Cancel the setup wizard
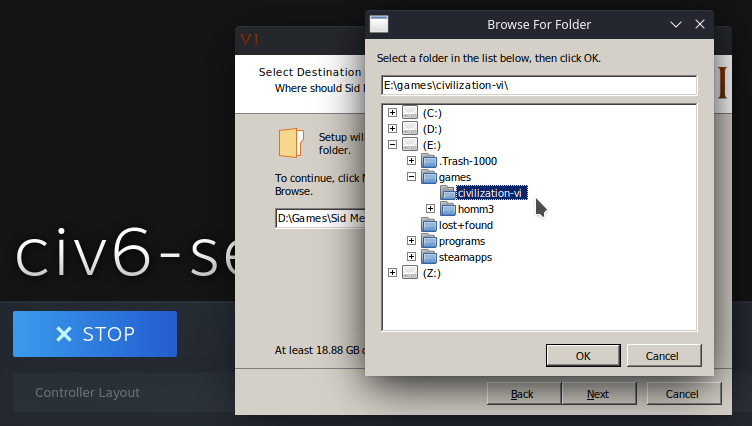 pyautogui.click(x=684, y=393)
